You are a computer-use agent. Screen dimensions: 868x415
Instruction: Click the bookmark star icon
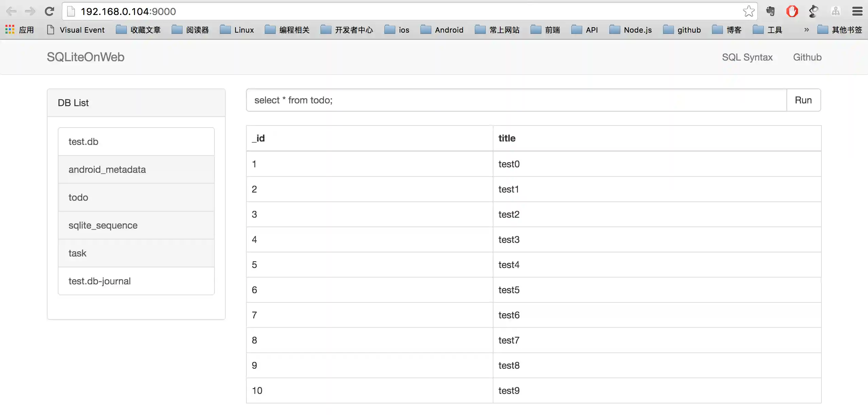coord(748,12)
